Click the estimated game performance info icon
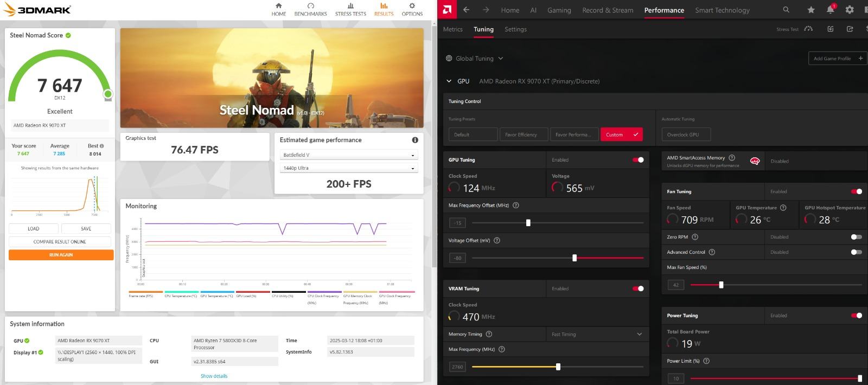The height and width of the screenshot is (385, 868). click(x=415, y=140)
